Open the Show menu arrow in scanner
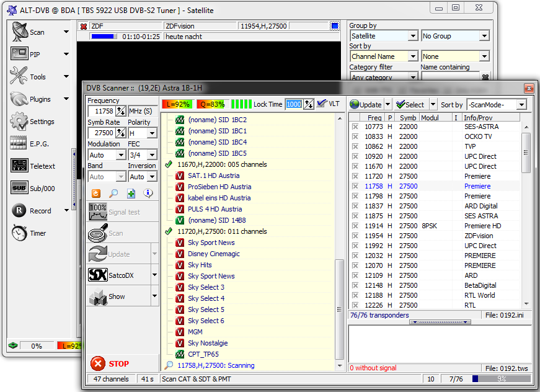The height and width of the screenshot is (392, 540). pos(154,296)
